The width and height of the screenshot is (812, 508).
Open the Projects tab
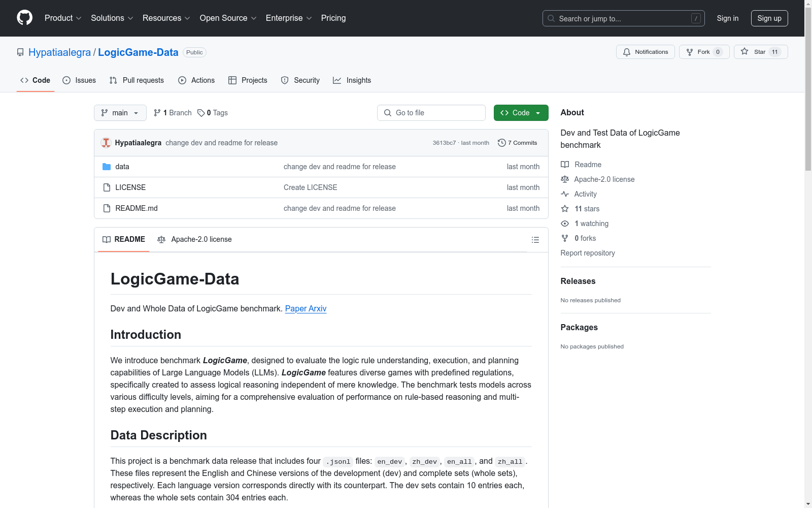click(248, 80)
